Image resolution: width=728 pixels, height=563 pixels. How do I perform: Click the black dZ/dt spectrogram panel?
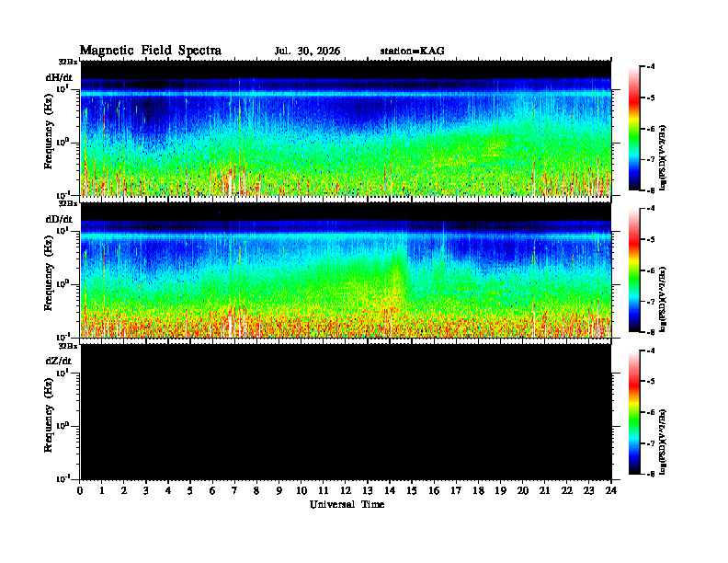coord(346,412)
